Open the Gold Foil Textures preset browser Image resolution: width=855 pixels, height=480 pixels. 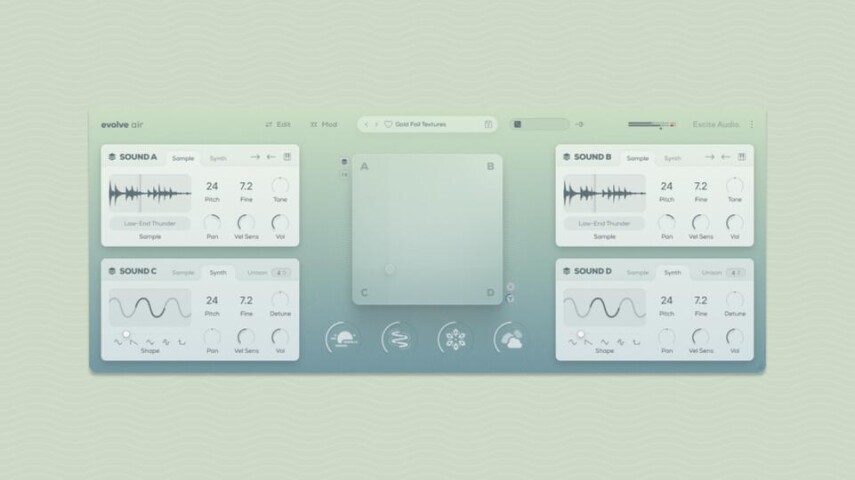pos(432,125)
